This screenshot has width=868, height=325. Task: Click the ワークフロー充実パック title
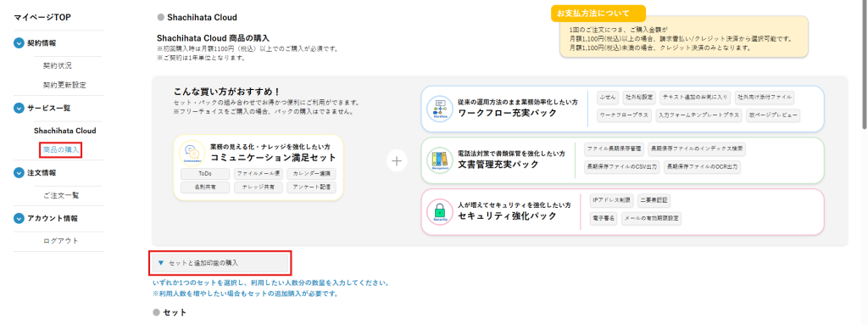[x=507, y=113]
